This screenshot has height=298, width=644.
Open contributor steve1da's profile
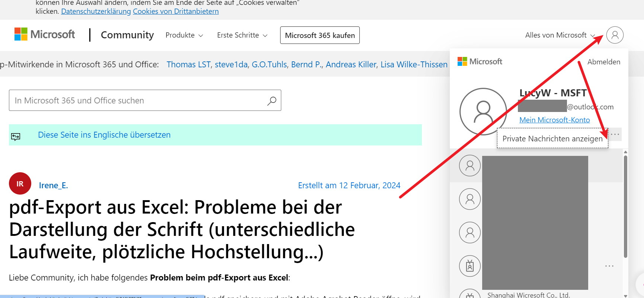231,64
